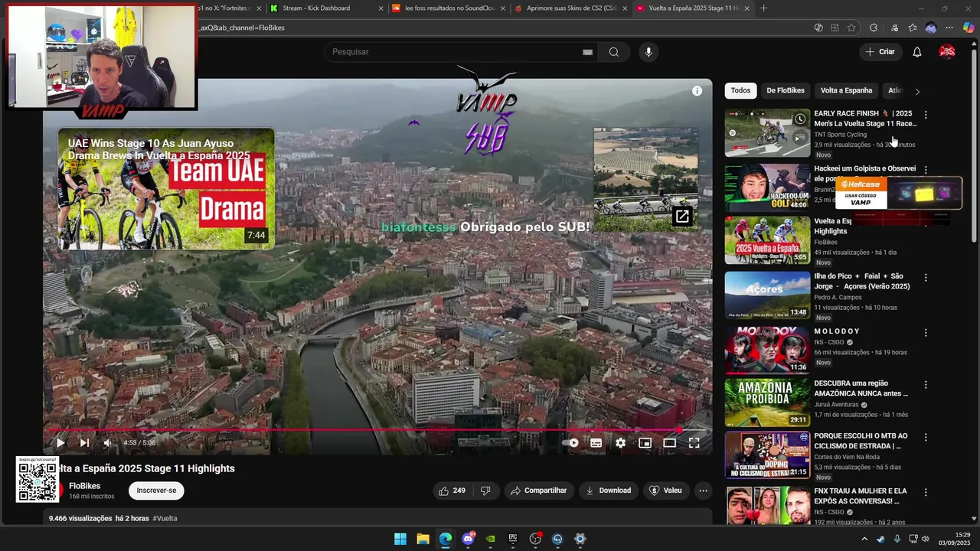
Task: Dislike the video
Action: point(485,491)
